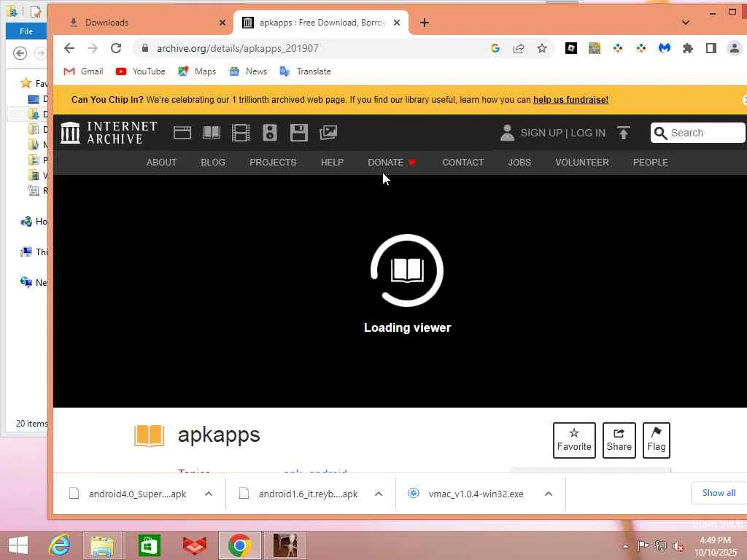Switch to the Downloads tab
Screen dimensions: 747x560
(x=143, y=23)
